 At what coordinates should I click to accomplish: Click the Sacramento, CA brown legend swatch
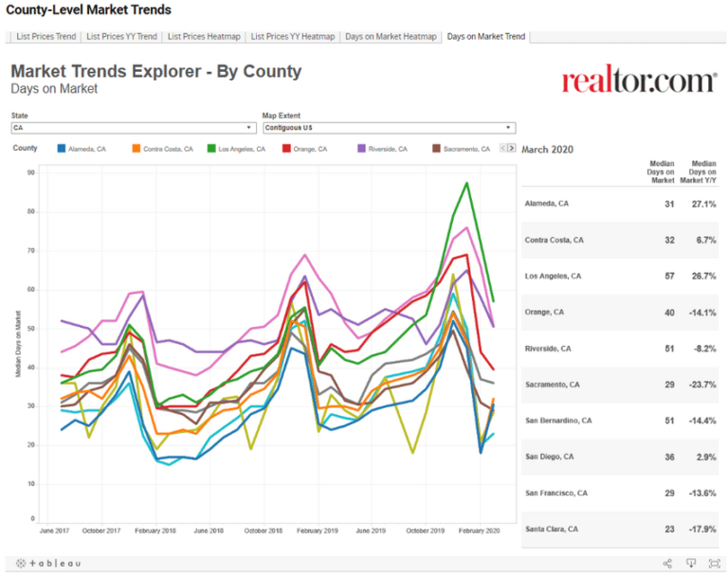[436, 149]
